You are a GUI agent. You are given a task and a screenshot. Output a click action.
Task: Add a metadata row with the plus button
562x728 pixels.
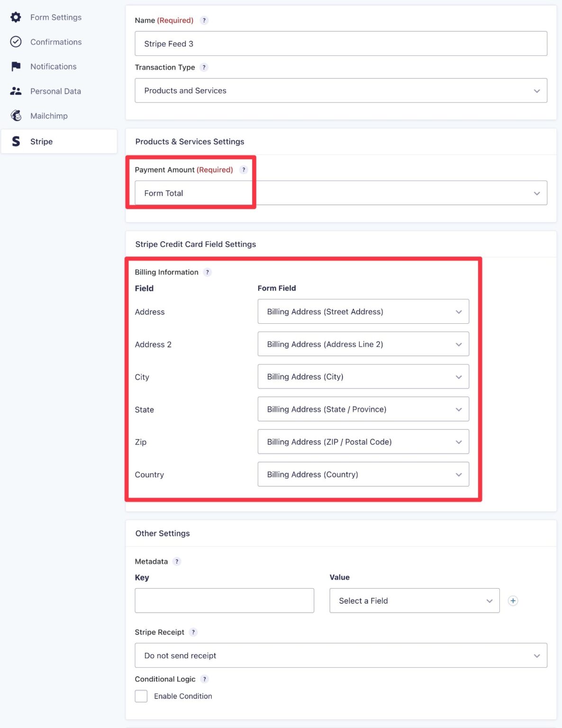coord(513,601)
